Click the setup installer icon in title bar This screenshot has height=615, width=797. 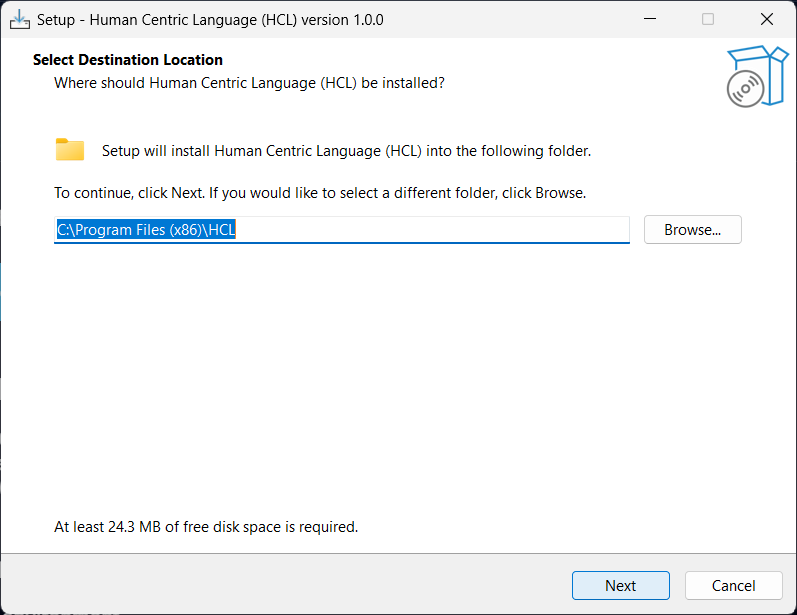[20, 20]
